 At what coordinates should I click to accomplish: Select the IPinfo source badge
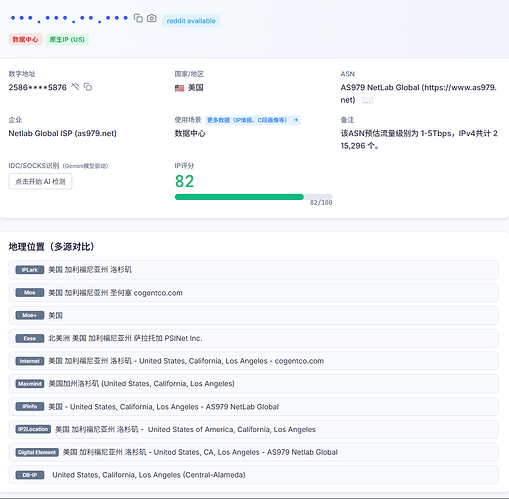30,407
